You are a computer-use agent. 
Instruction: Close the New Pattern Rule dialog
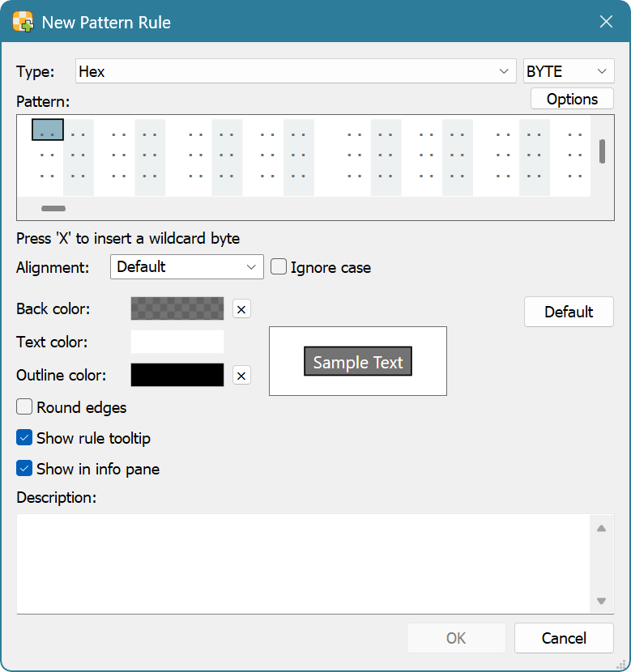(x=605, y=22)
